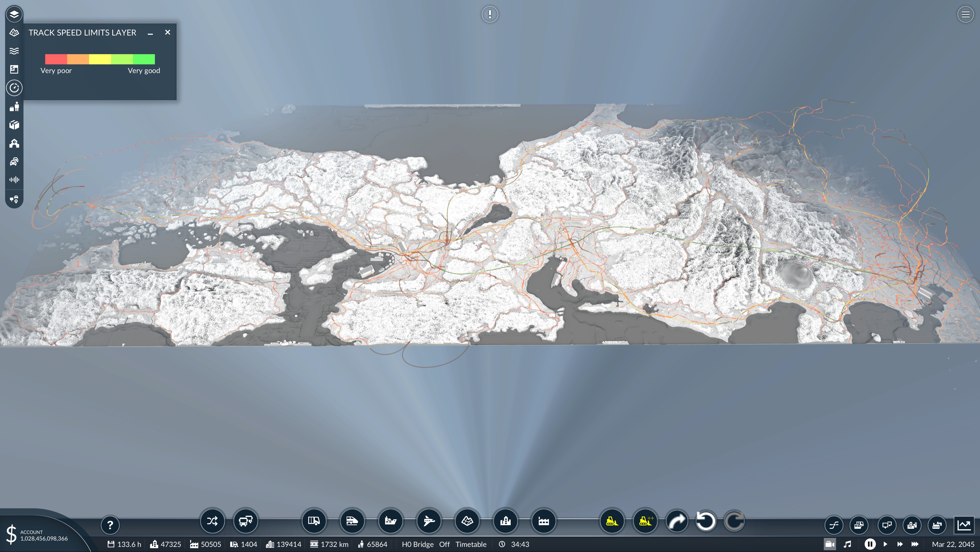Open the line list window icon
This screenshot has height=552, width=980.
pyautogui.click(x=834, y=525)
